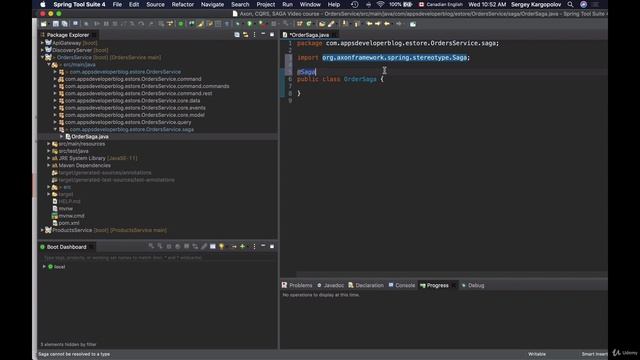
Task: Click the Next Annotation toolbar icon
Action: click(345, 24)
